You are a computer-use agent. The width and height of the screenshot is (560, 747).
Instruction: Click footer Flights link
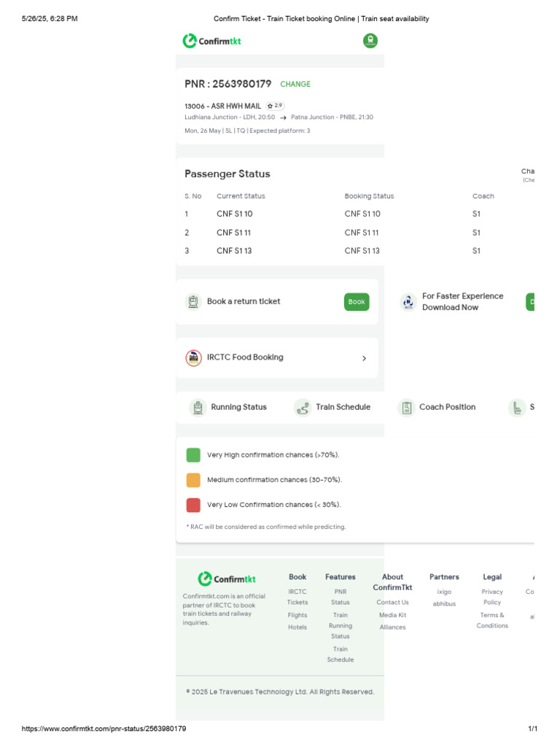297,615
